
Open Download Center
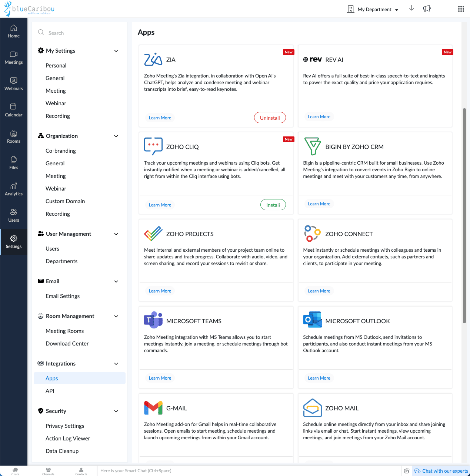pyautogui.click(x=67, y=343)
